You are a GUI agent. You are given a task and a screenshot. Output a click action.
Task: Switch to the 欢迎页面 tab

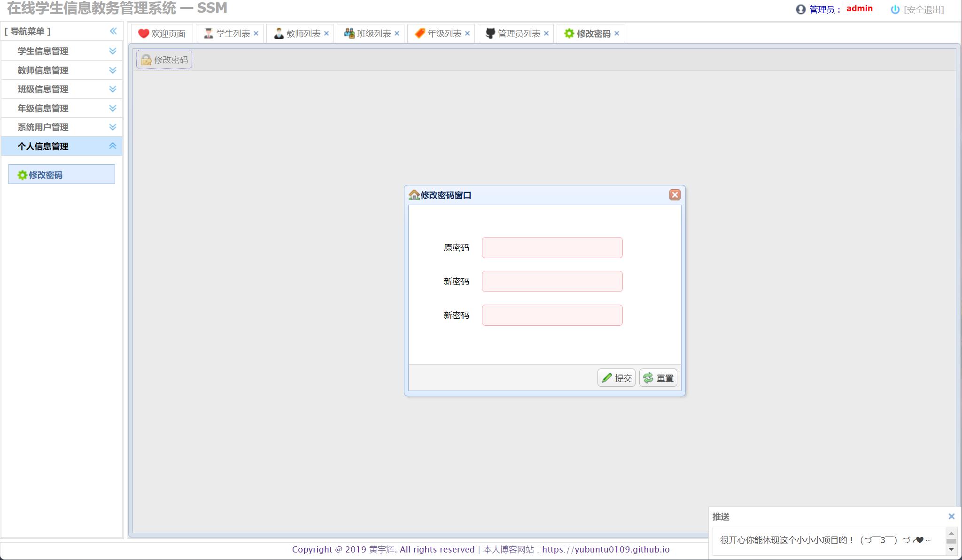(x=162, y=33)
